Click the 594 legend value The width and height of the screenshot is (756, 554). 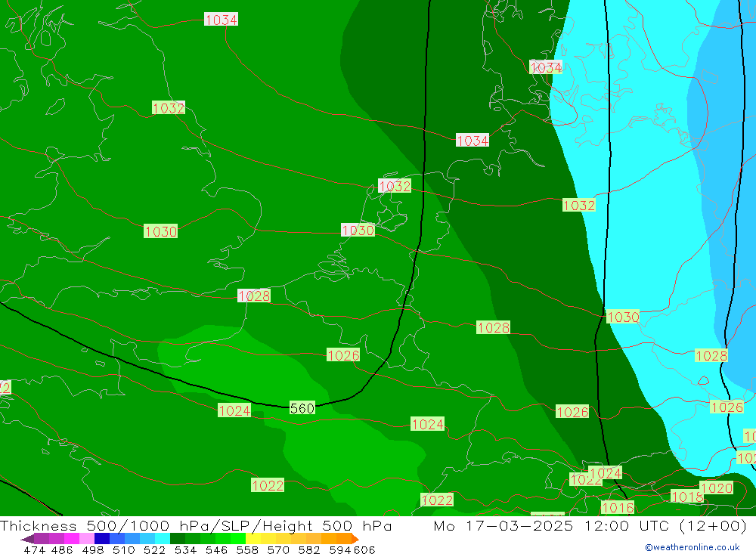pos(340,549)
